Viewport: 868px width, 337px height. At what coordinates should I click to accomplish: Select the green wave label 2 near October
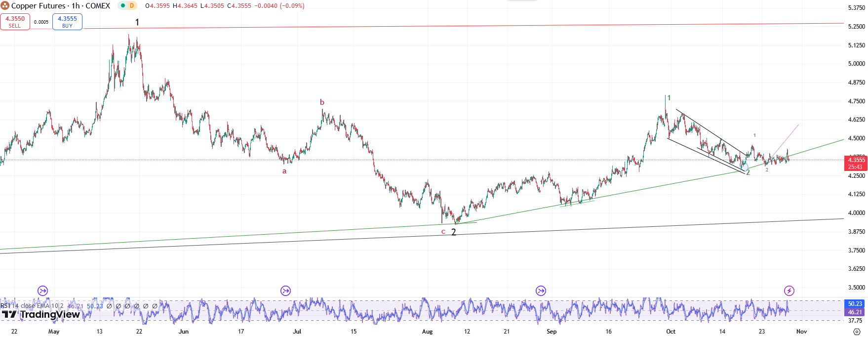coord(748,172)
